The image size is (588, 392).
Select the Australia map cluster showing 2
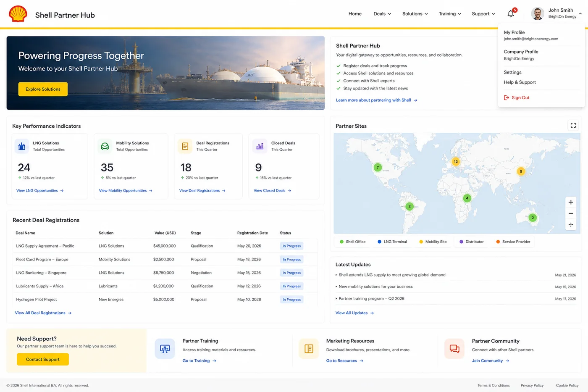[x=533, y=218]
